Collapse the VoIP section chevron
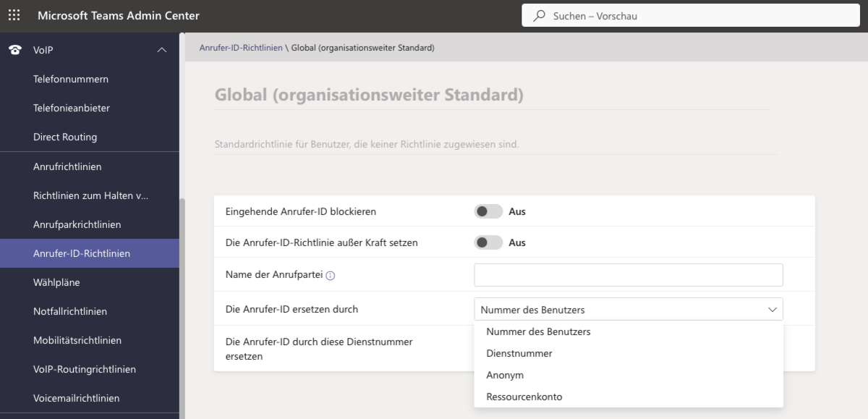Viewport: 868px width, 419px height. [x=162, y=50]
